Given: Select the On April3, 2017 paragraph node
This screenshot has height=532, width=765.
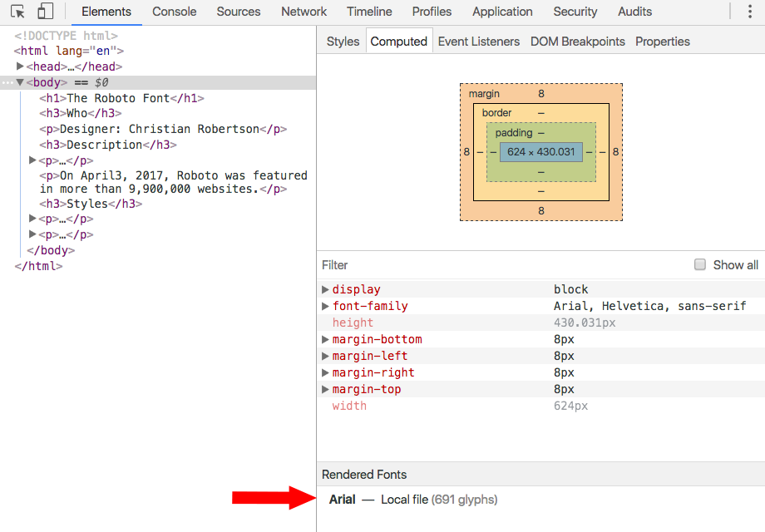Looking at the screenshot, I should coord(173,182).
